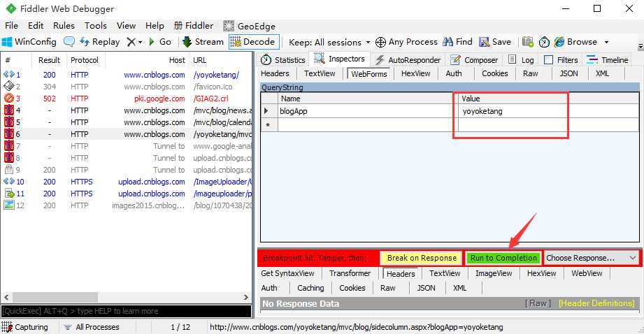The height and width of the screenshot is (334, 644).
Task: Sort sessions by Result column header
Action: tap(49, 60)
